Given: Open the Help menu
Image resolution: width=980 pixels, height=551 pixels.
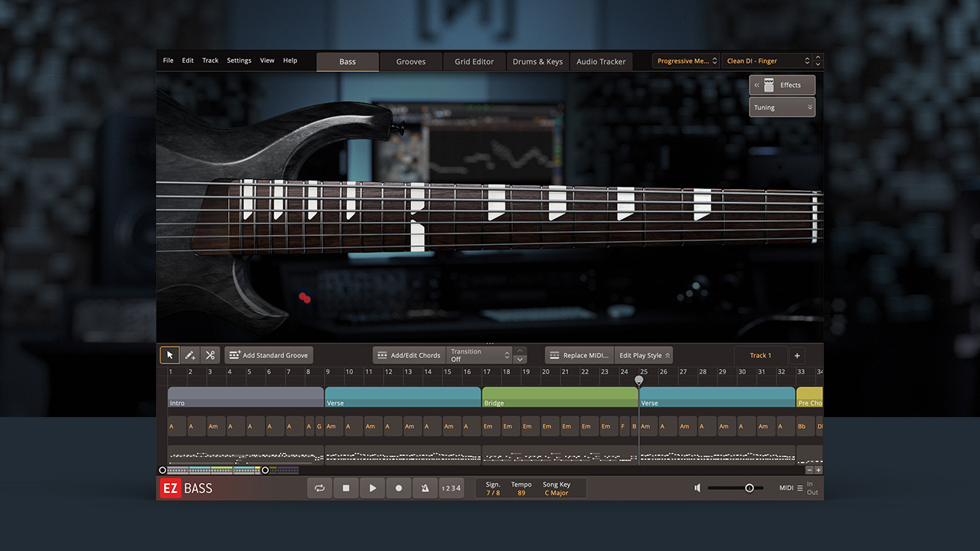Looking at the screenshot, I should point(290,60).
